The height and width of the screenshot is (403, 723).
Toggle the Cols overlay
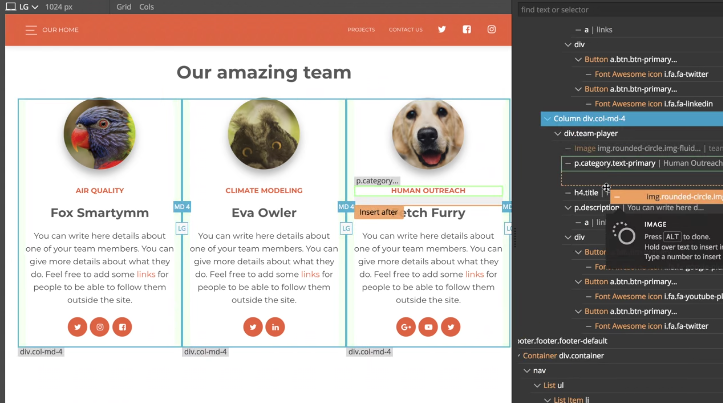point(147,7)
